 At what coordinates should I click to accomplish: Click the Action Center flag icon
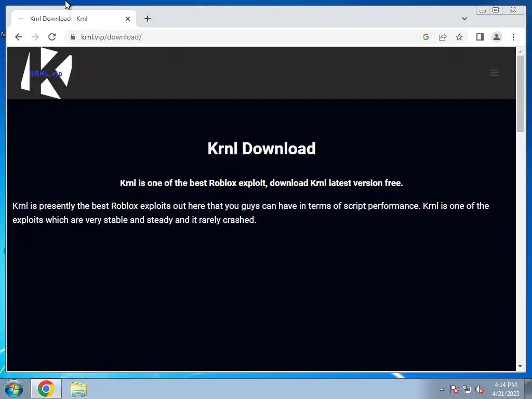(x=455, y=389)
